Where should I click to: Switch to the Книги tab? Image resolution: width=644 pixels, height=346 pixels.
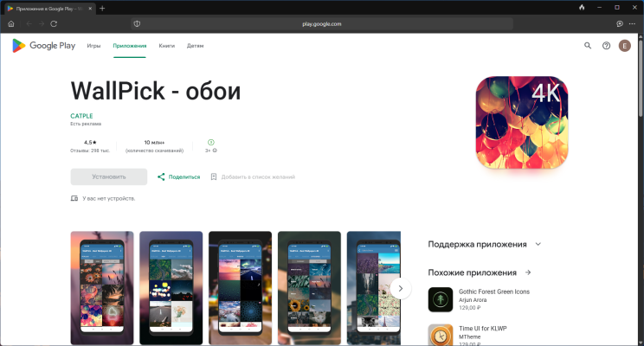166,46
